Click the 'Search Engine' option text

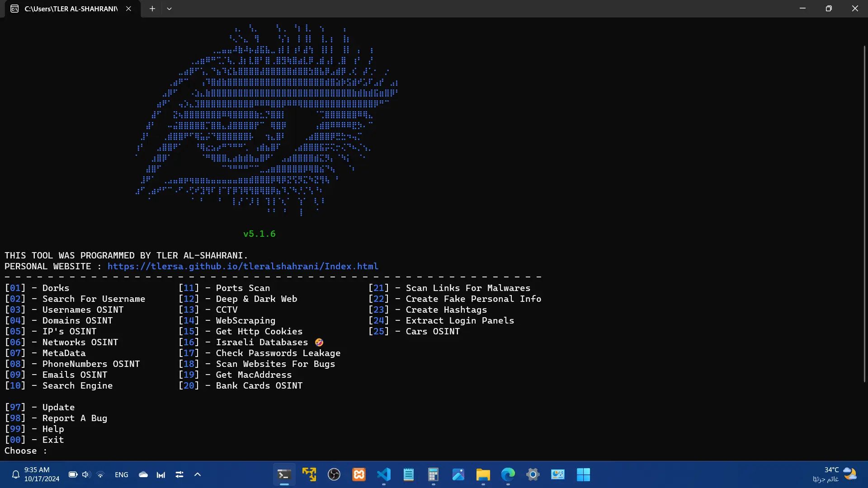(77, 386)
